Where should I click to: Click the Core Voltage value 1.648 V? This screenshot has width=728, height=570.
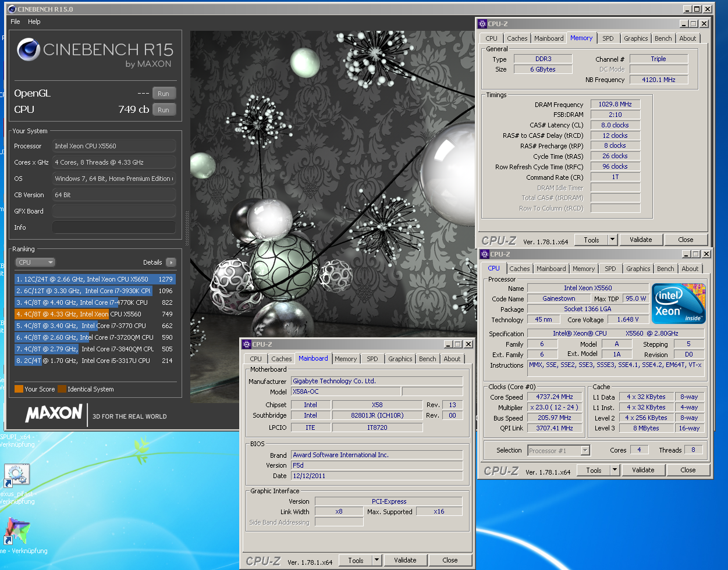tap(628, 319)
